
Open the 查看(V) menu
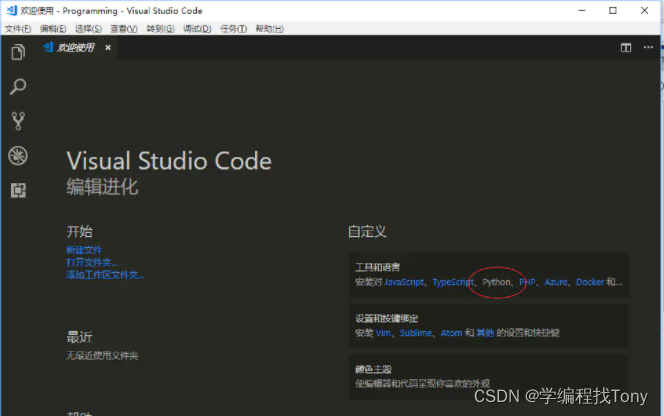(x=124, y=28)
